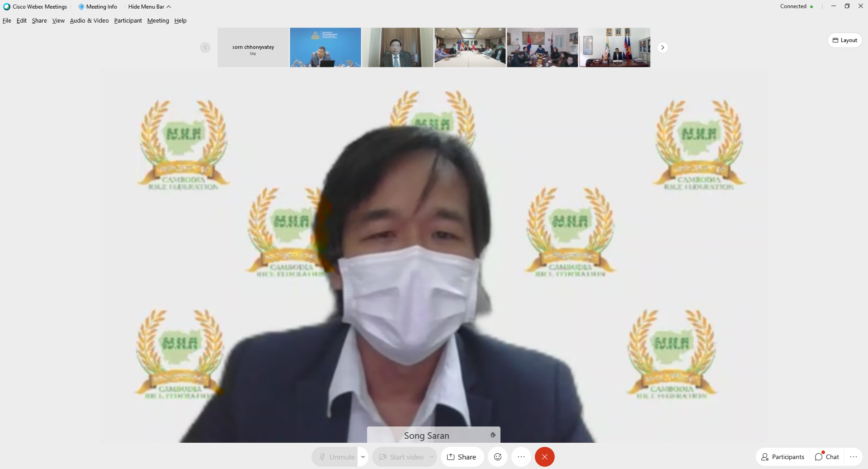This screenshot has width=868, height=469.
Task: Open the Audio & Video menu
Action: pyautogui.click(x=89, y=21)
